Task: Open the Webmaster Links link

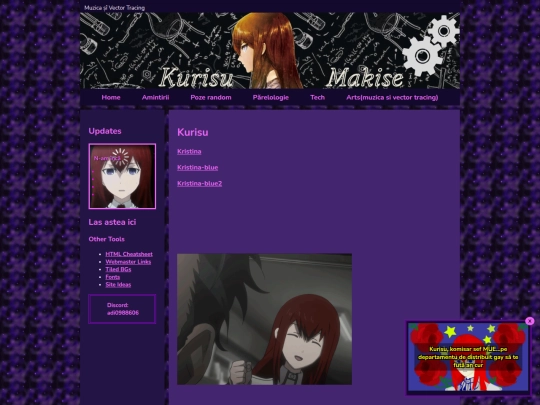Action: coord(128,262)
